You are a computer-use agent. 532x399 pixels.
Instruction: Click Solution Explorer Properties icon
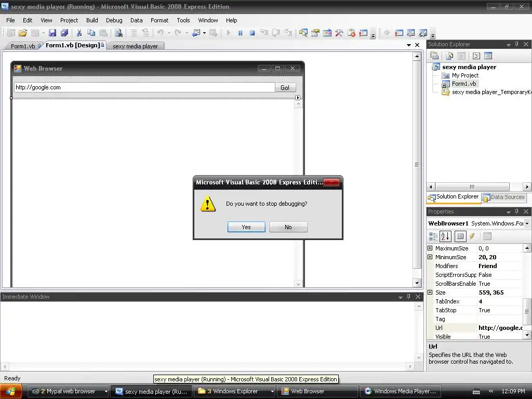click(x=434, y=56)
